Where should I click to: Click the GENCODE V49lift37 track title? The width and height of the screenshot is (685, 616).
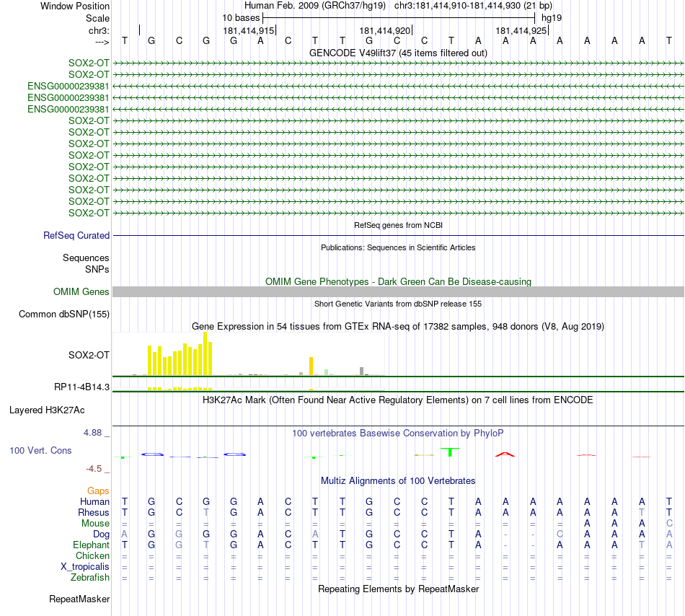click(398, 53)
